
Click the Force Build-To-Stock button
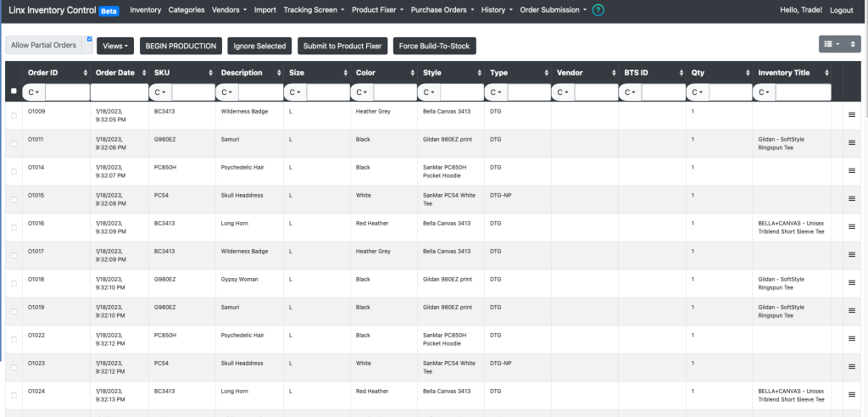(435, 46)
